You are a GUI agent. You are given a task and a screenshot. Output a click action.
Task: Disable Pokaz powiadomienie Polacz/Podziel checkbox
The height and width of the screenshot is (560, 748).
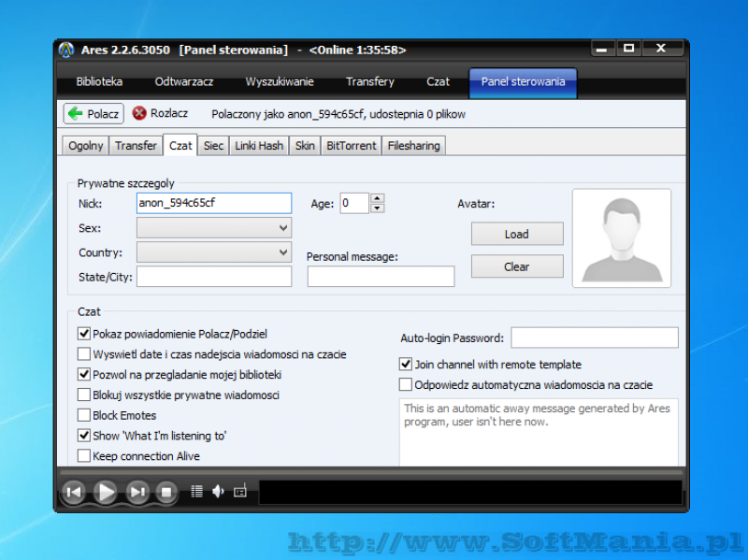click(x=84, y=334)
